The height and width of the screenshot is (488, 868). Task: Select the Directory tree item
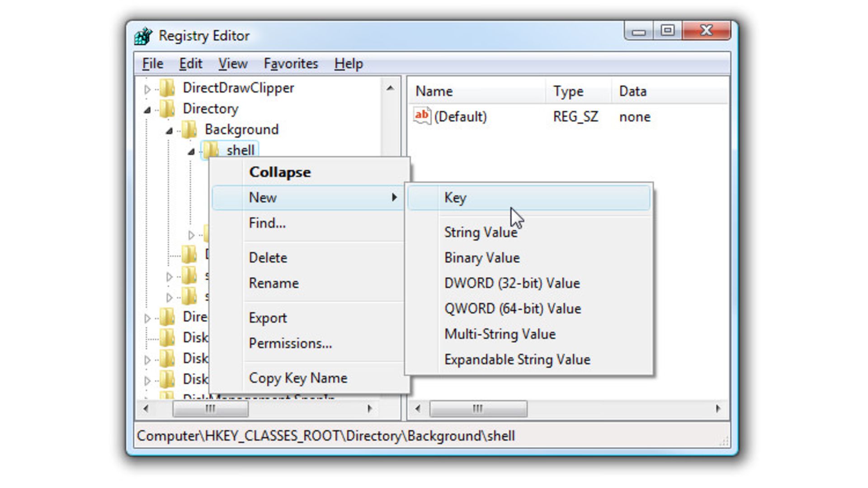[x=210, y=108]
